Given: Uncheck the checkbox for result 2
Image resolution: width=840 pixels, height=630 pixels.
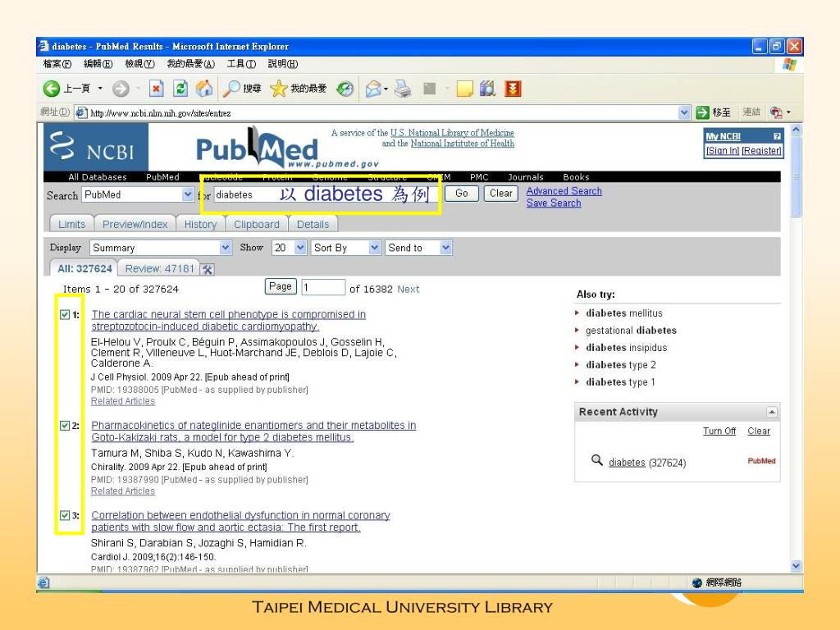Looking at the screenshot, I should [x=65, y=426].
